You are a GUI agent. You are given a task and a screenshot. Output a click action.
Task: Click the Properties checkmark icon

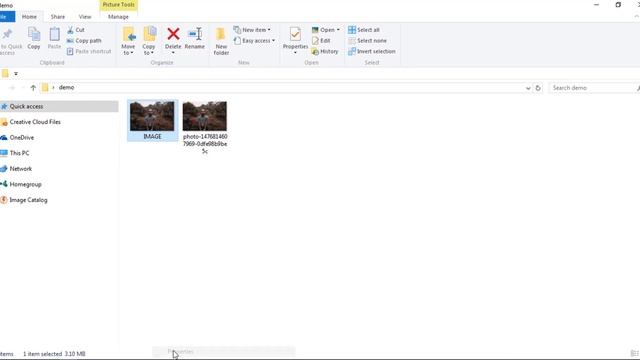(x=295, y=34)
